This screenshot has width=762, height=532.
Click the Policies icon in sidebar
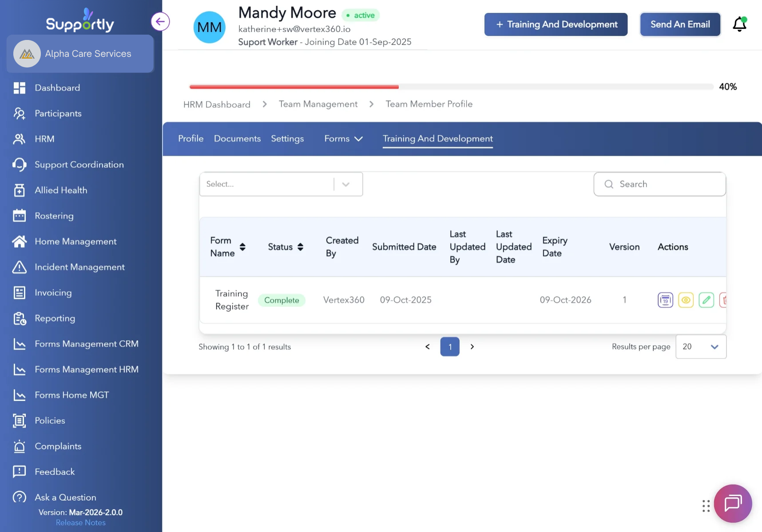coord(20,421)
